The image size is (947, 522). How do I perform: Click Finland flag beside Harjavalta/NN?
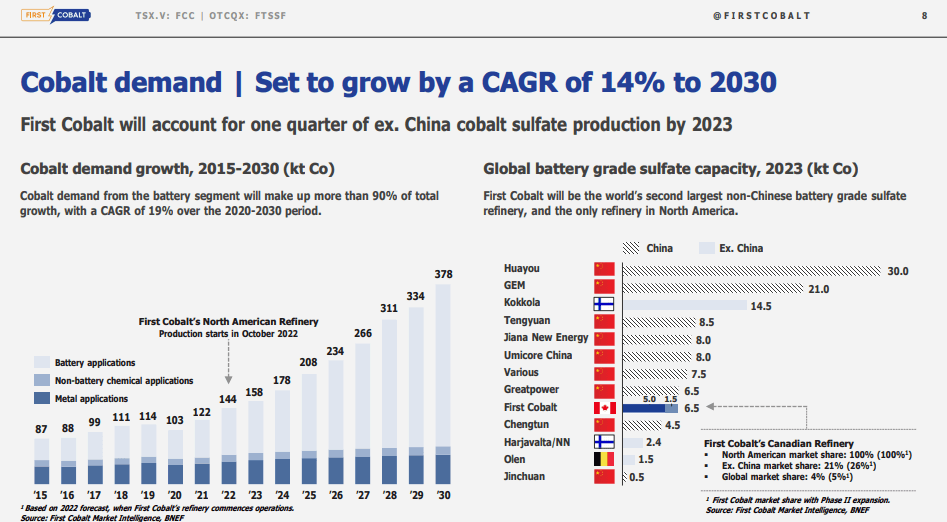point(604,442)
